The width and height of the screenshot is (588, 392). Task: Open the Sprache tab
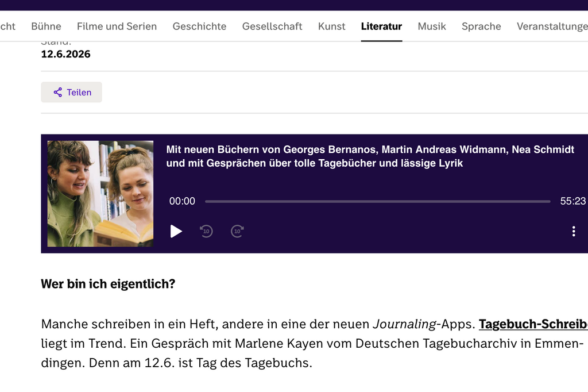pos(481,26)
